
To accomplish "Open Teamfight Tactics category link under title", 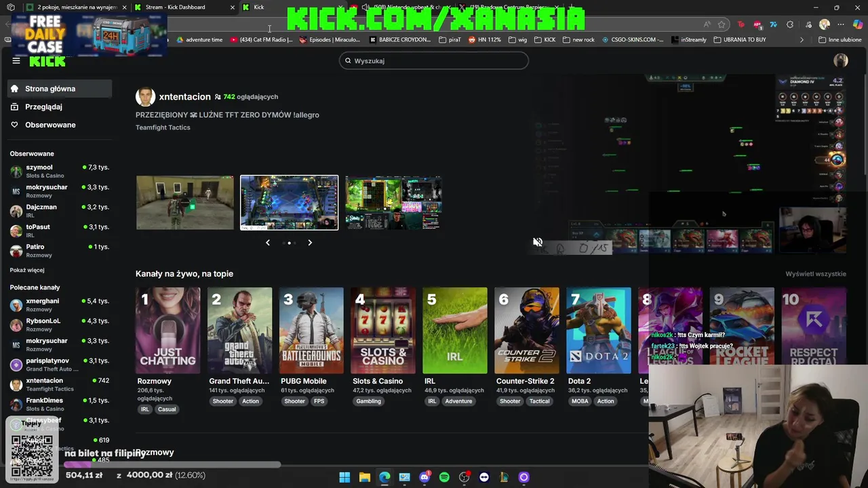I will [163, 127].
